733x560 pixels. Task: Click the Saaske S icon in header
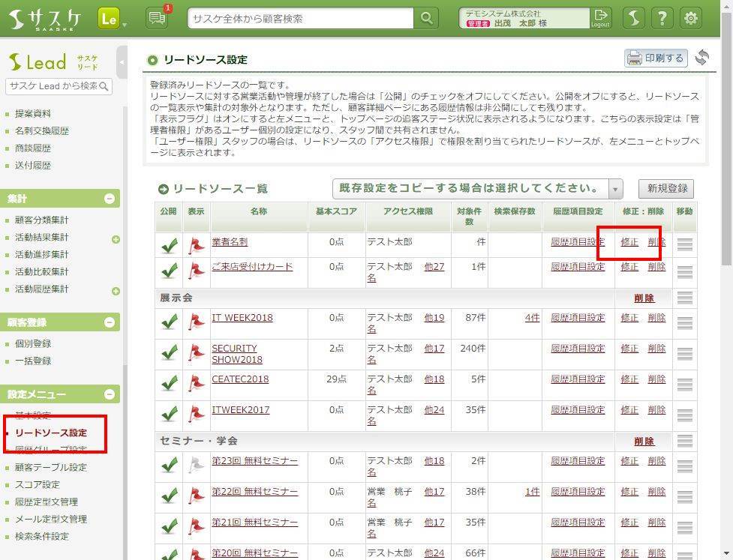(x=634, y=18)
